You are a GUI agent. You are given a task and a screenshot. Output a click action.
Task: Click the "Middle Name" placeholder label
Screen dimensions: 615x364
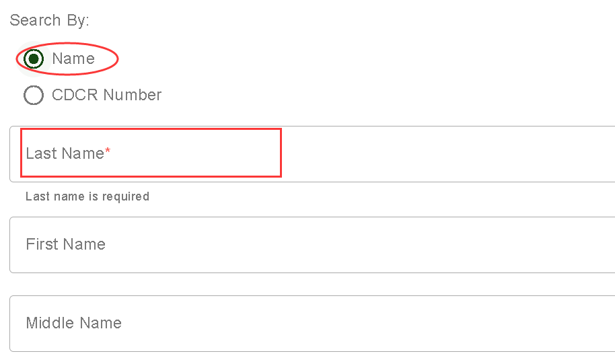click(73, 324)
